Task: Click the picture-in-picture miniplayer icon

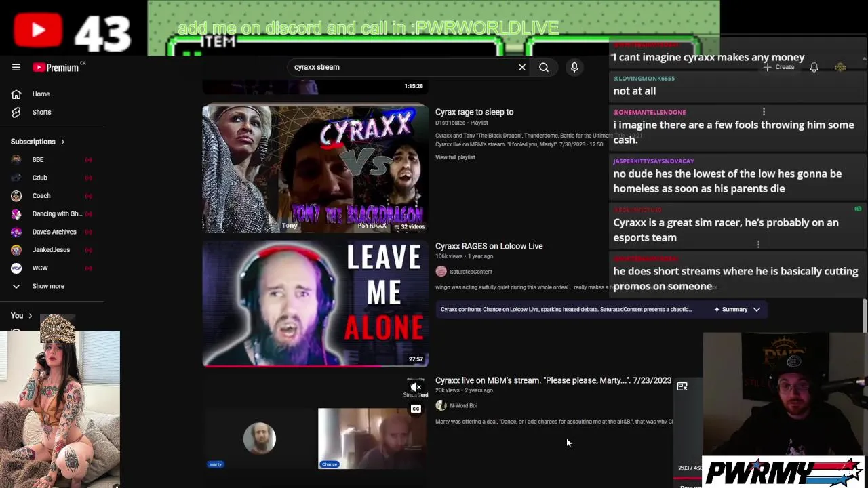Action: [682, 386]
